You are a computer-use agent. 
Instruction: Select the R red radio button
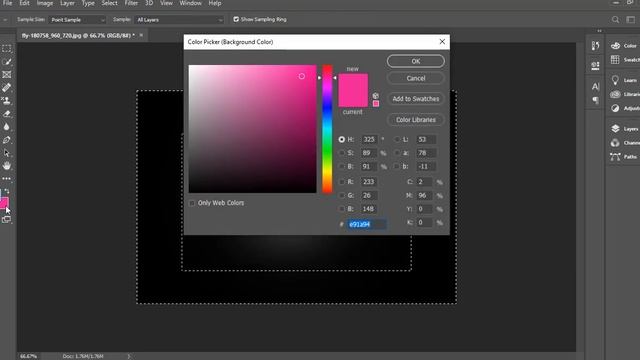tap(342, 182)
